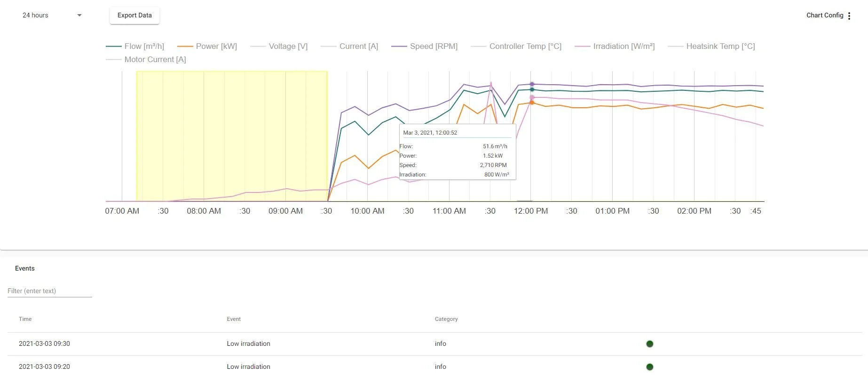Image resolution: width=868 pixels, height=375 pixels.
Task: Click the purple Speed data point at 12:00 PM
Action: (x=532, y=84)
